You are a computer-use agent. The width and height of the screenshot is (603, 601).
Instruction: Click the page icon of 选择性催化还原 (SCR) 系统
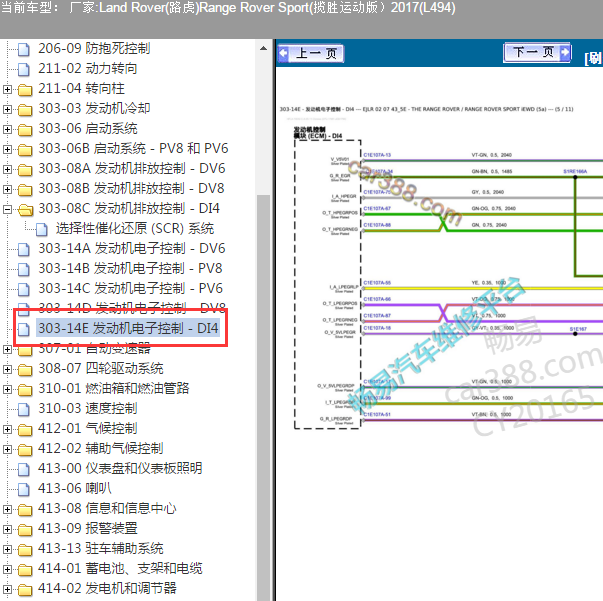pos(42,229)
